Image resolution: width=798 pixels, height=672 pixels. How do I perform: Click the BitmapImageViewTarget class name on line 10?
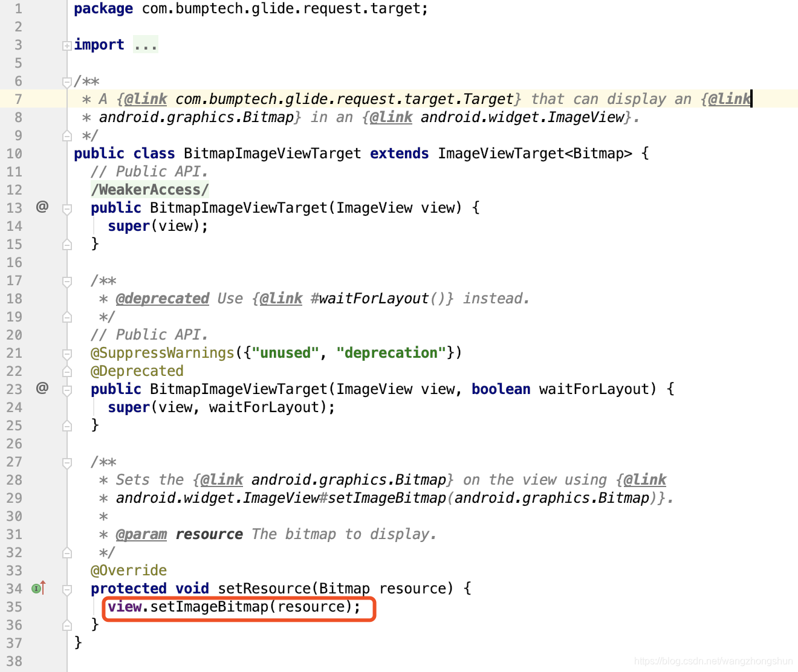point(272,153)
